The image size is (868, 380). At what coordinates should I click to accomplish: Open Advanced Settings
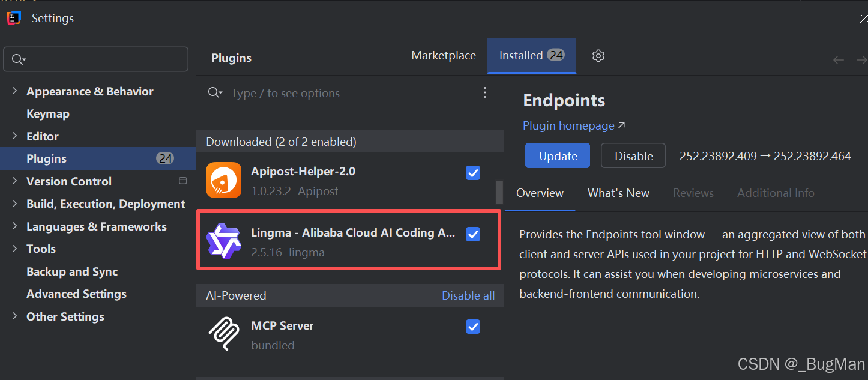tap(76, 294)
